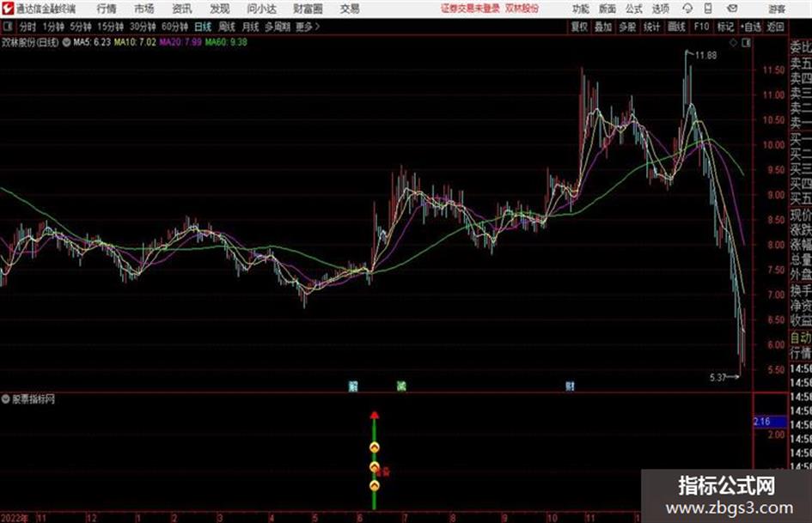The width and height of the screenshot is (812, 523).
Task: Click the MA20: 7.99 value label
Action: point(180,42)
